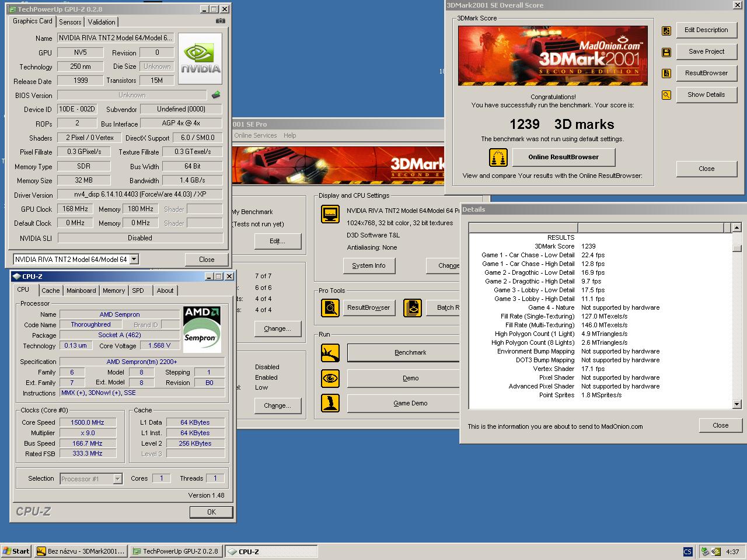Image resolution: width=747 pixels, height=560 pixels.
Task: Click the Save Project button
Action: (706, 51)
